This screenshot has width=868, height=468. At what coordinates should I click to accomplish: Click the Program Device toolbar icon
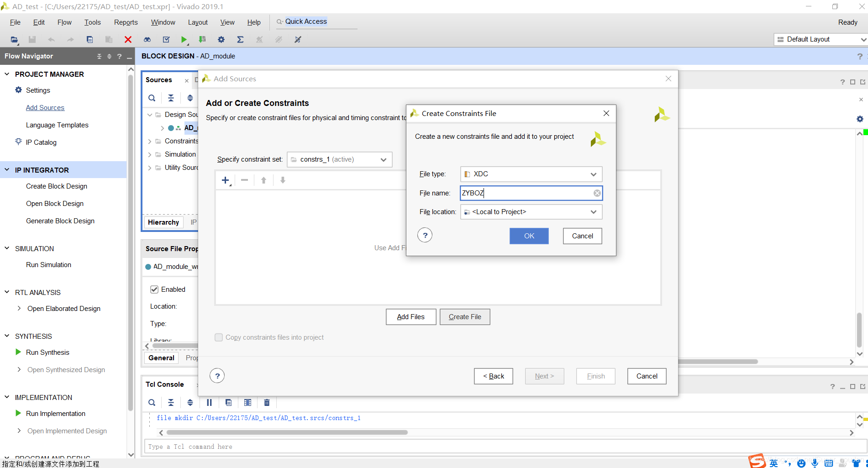(202, 40)
